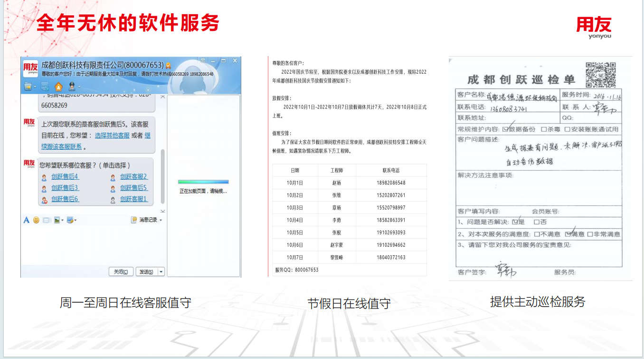Image resolution: width=644 pixels, height=359 pixels.
Task: Click the QR code on inspection form
Action: 601,75
